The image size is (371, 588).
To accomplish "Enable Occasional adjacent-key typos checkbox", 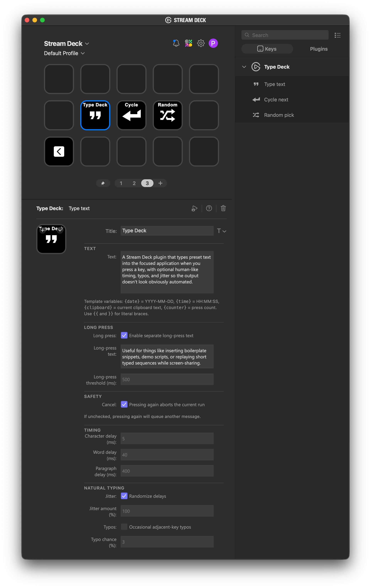I will pyautogui.click(x=124, y=527).
